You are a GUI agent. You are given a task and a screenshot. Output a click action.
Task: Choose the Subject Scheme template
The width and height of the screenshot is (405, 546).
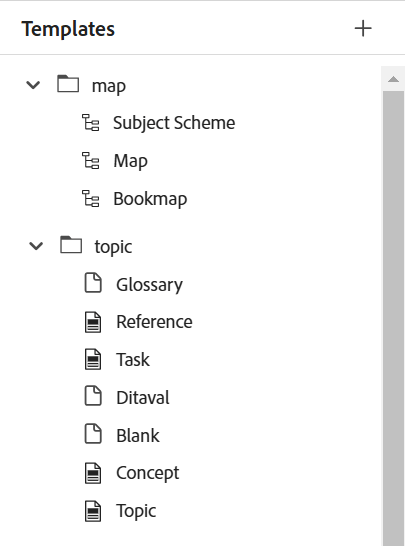(174, 123)
